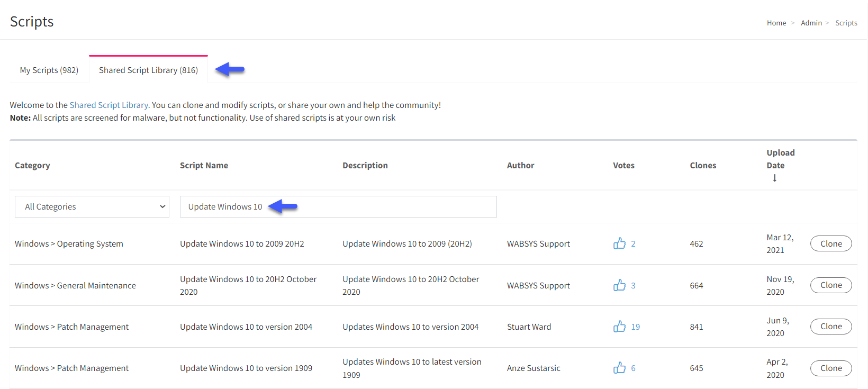868x389 pixels.
Task: Upvote the Update Windows 10 to 2009 20H2 script
Action: [619, 243]
